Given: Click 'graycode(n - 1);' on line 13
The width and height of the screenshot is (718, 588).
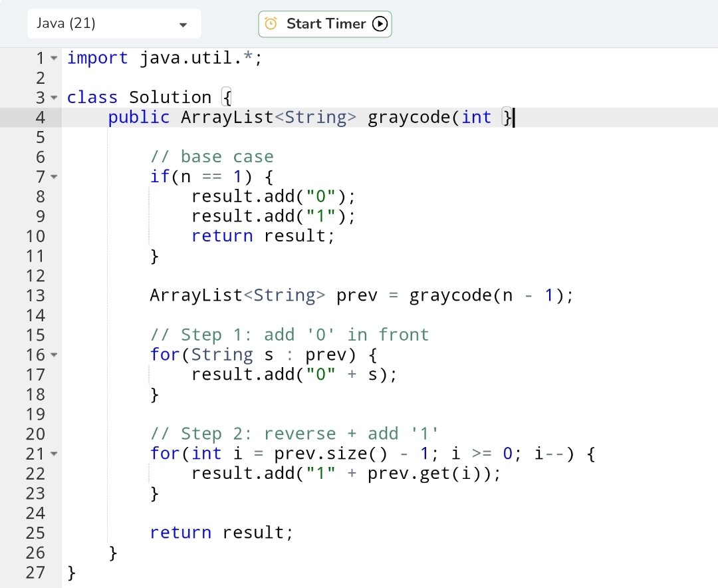Looking at the screenshot, I should (491, 295).
